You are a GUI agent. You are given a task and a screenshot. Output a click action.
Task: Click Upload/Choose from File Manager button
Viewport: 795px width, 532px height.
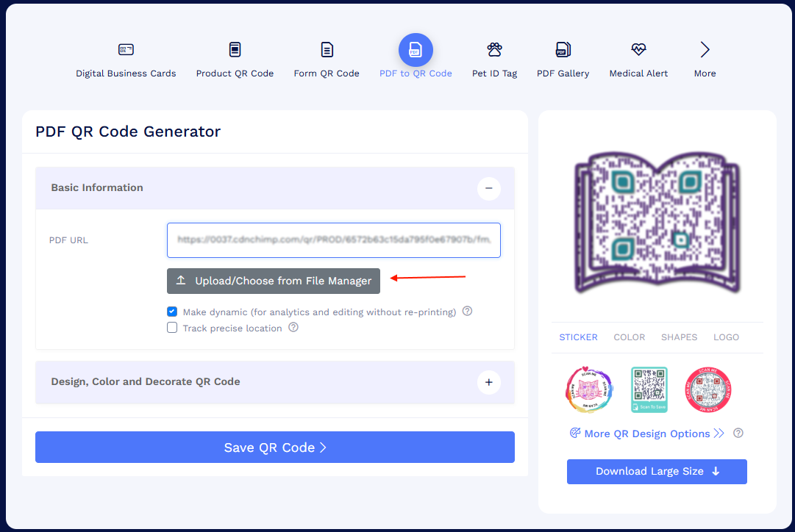click(274, 281)
